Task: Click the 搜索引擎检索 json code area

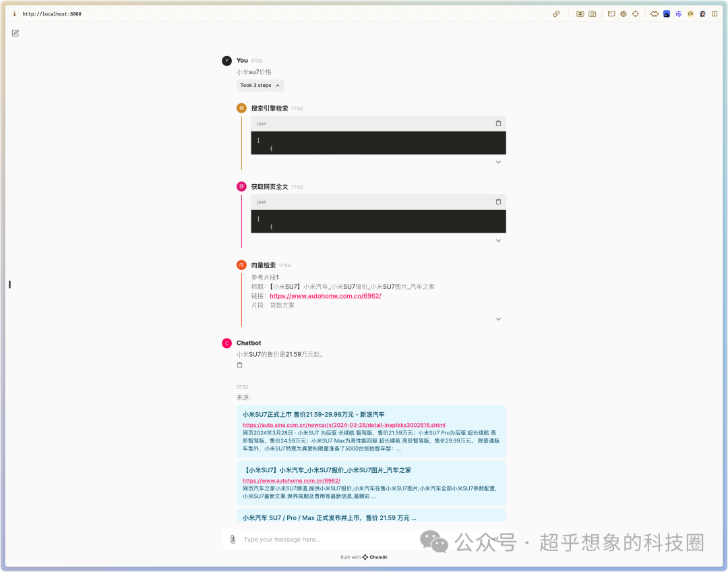Action: click(x=378, y=142)
